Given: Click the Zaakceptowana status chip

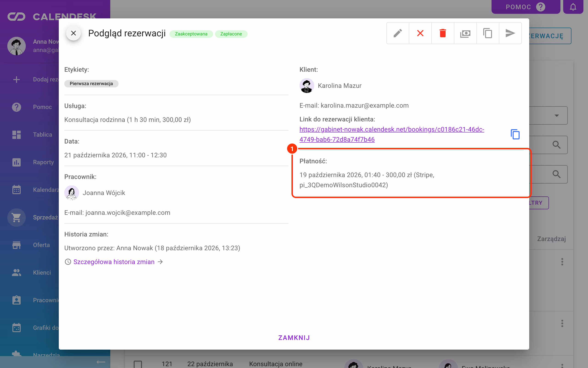Looking at the screenshot, I should click(x=191, y=34).
